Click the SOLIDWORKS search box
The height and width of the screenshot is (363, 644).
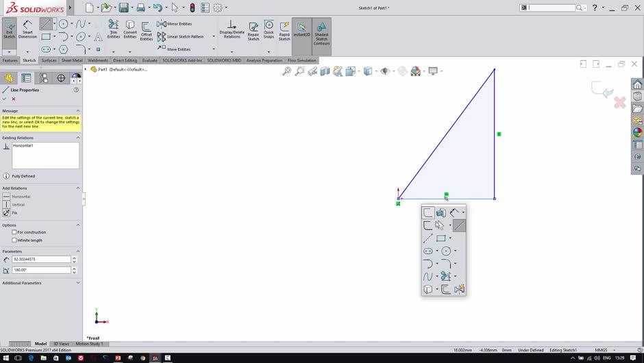(x=552, y=8)
